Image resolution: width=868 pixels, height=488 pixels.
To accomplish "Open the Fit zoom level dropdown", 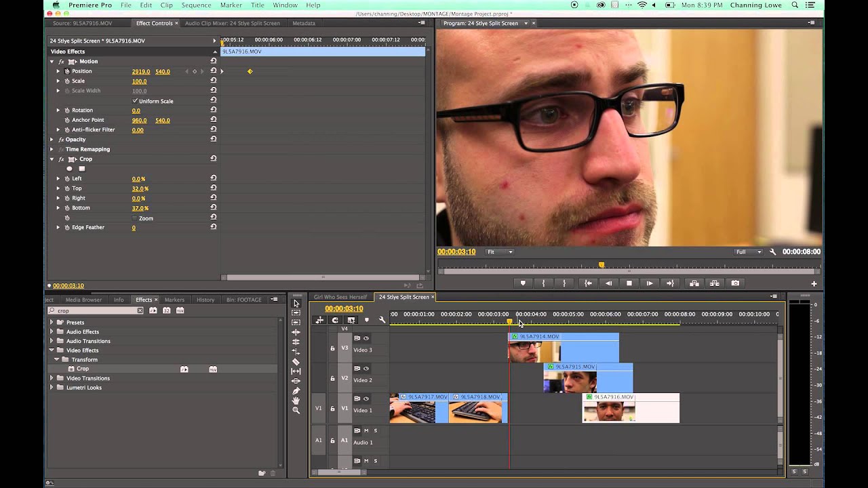I will (x=500, y=252).
